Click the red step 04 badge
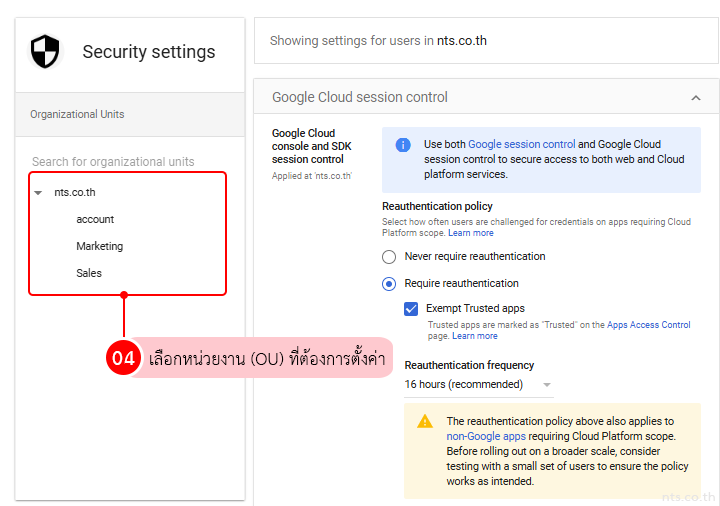 coord(123,357)
